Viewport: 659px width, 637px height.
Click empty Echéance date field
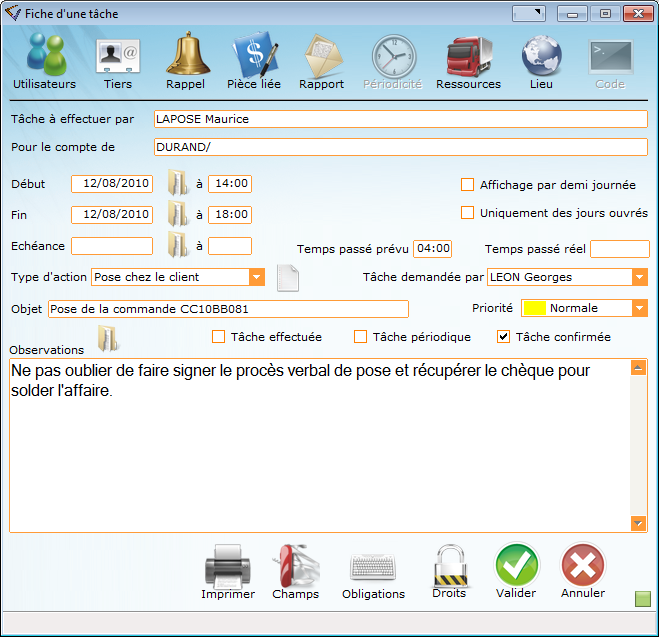pos(112,246)
